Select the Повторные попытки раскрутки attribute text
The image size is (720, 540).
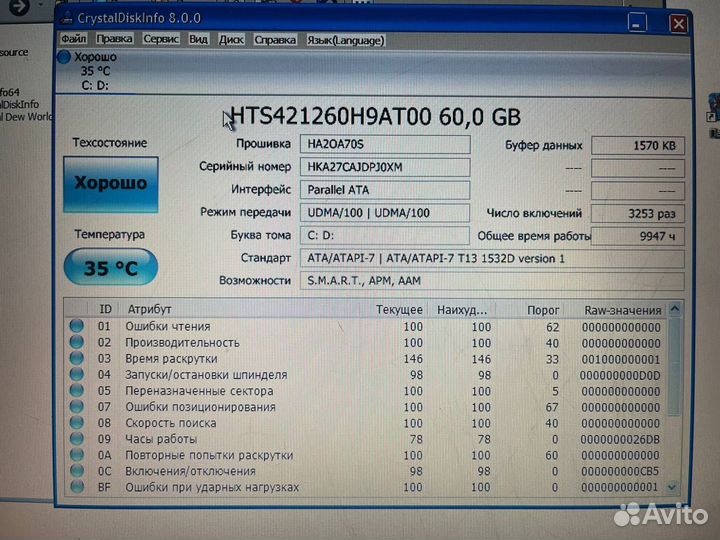[x=209, y=455]
